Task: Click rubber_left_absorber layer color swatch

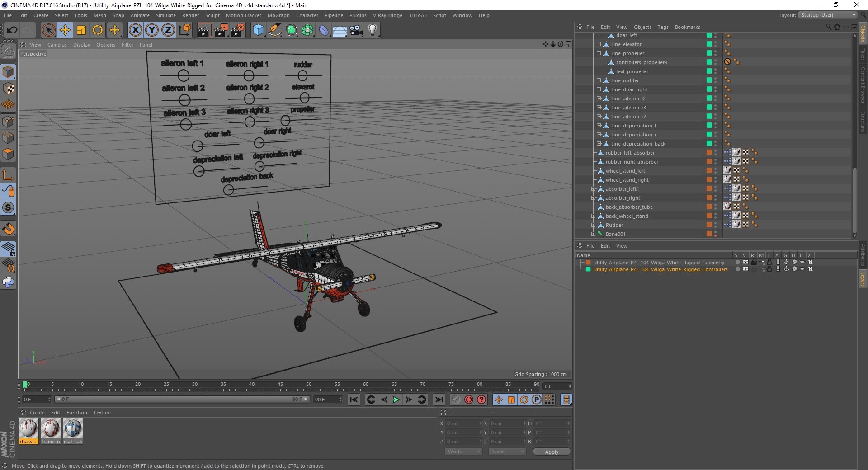Action: (709, 153)
